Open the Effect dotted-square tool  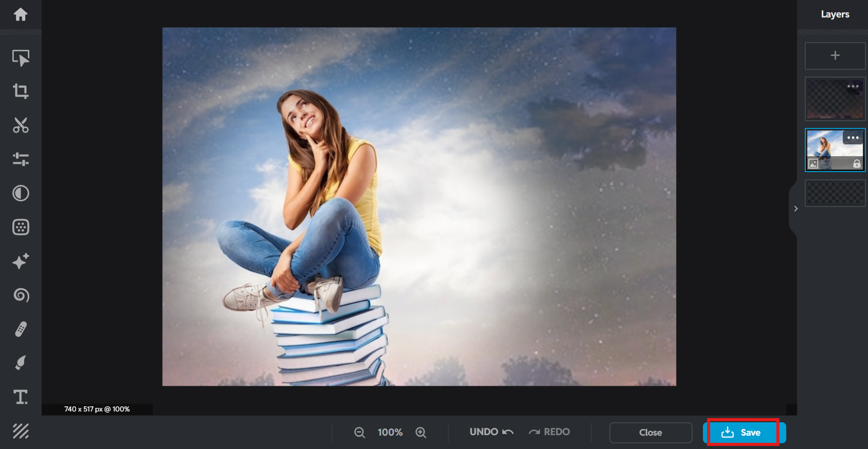click(x=21, y=227)
